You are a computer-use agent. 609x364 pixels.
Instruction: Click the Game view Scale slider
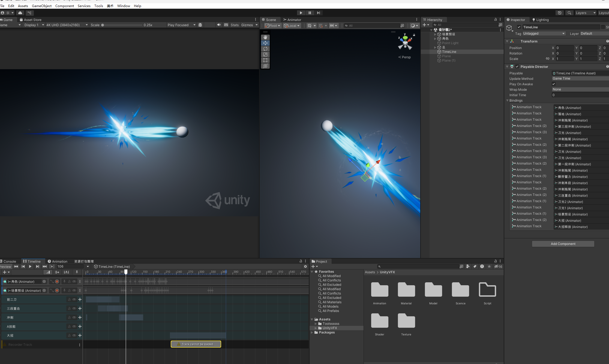pyautogui.click(x=122, y=25)
